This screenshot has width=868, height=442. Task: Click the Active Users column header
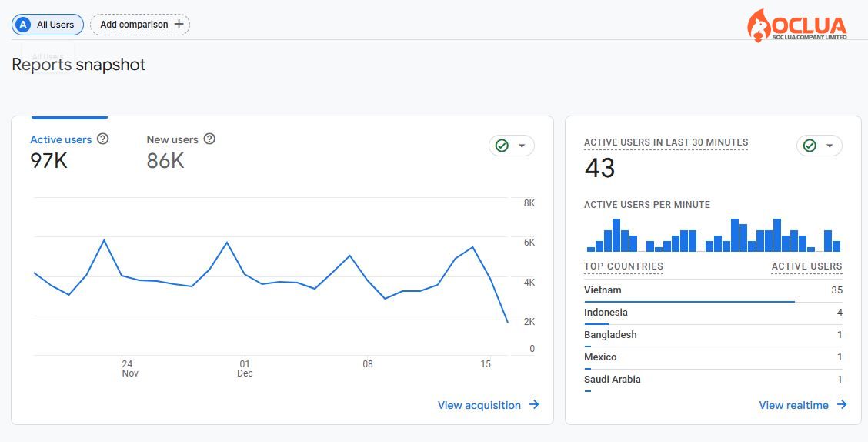click(806, 266)
